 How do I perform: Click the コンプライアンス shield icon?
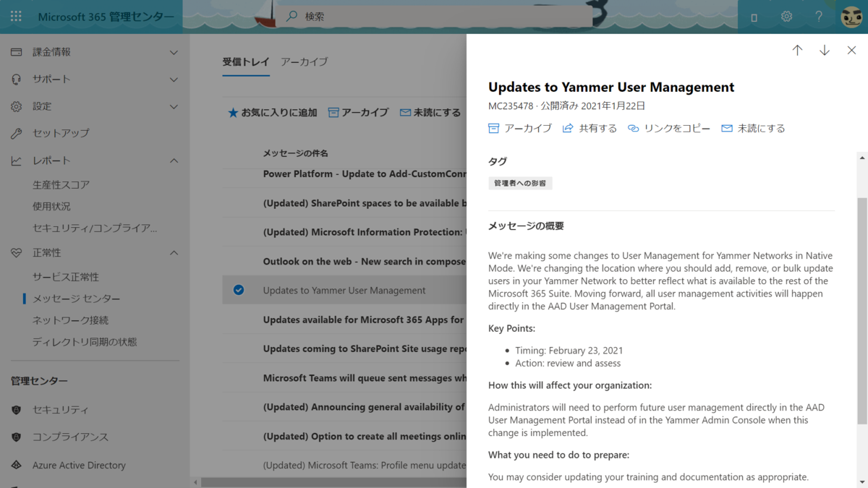(x=16, y=437)
